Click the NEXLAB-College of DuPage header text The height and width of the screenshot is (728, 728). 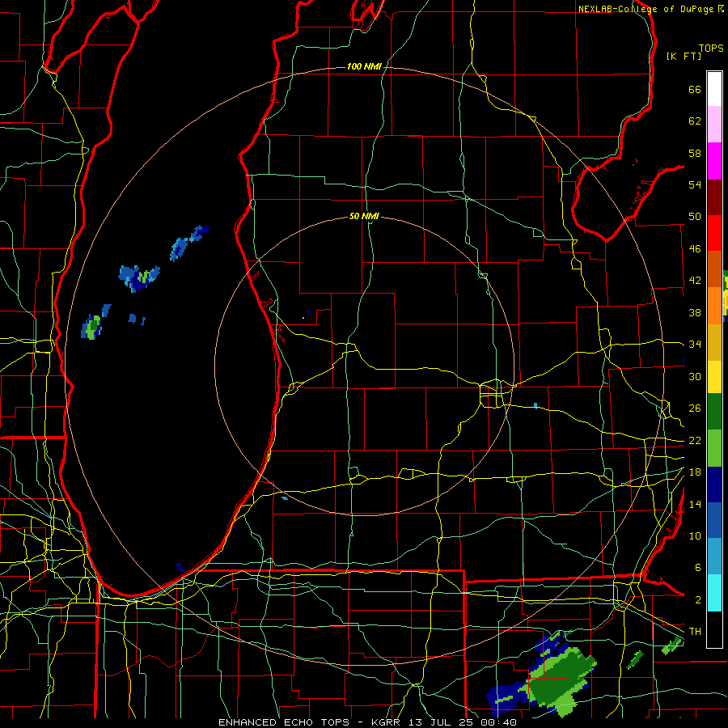(x=645, y=9)
